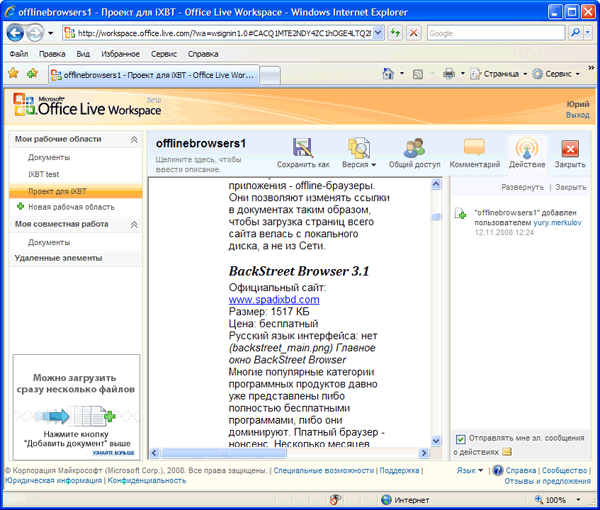The width and height of the screenshot is (600, 510).
Task: Expand the Print options dropdown arrow
Action: click(463, 73)
